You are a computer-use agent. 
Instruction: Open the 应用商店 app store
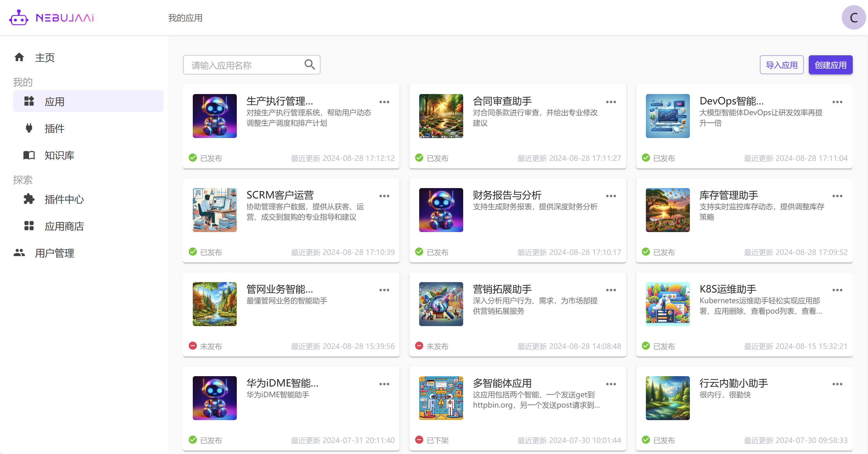coord(64,226)
